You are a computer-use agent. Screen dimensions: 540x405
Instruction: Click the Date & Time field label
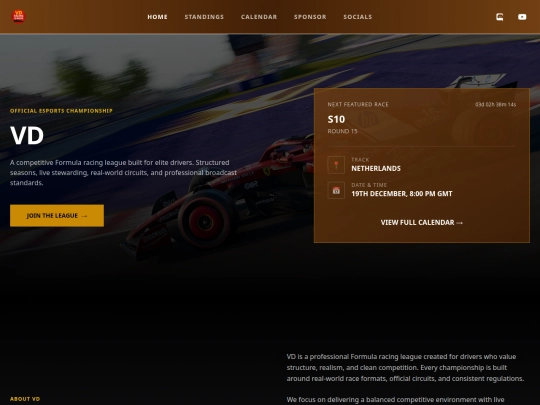point(369,185)
